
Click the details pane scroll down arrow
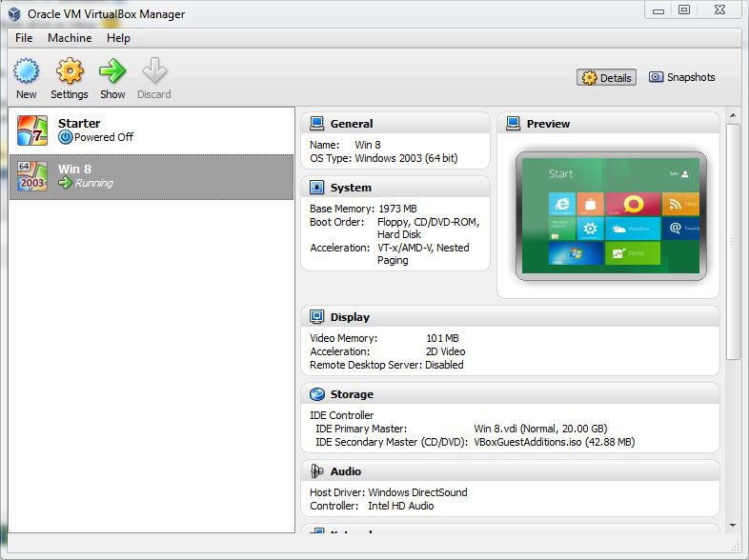pyautogui.click(x=733, y=525)
